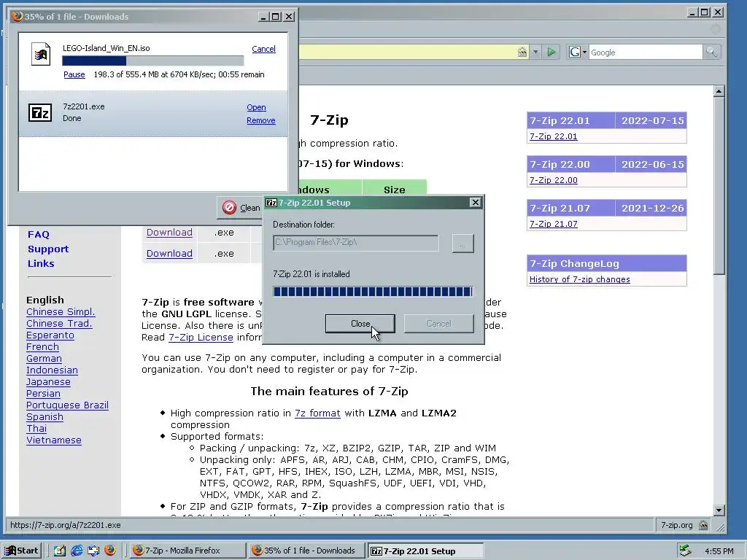Switch language to Esperanto

coord(50,335)
